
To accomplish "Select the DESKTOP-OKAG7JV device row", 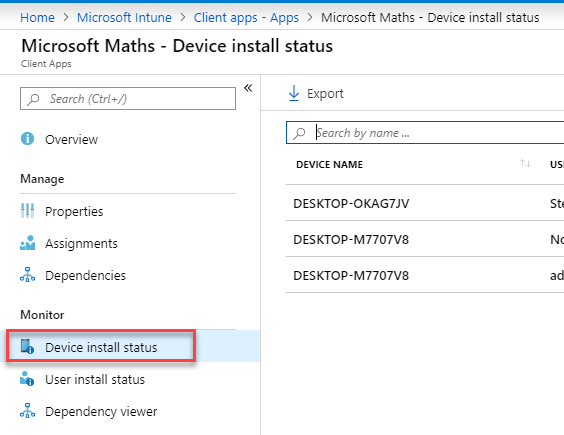I will click(x=425, y=203).
